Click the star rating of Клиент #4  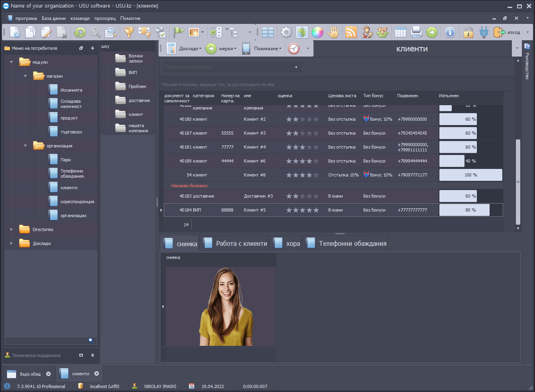coord(302,147)
